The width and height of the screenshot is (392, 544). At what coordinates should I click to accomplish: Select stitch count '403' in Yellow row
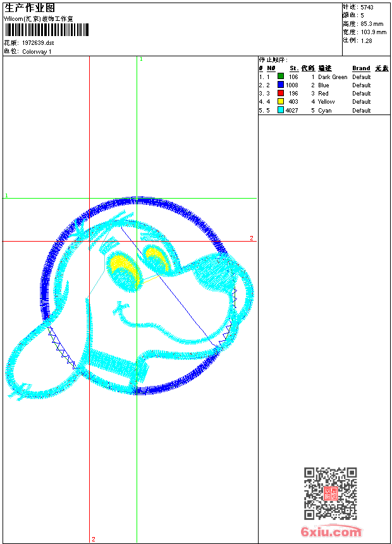(293, 102)
